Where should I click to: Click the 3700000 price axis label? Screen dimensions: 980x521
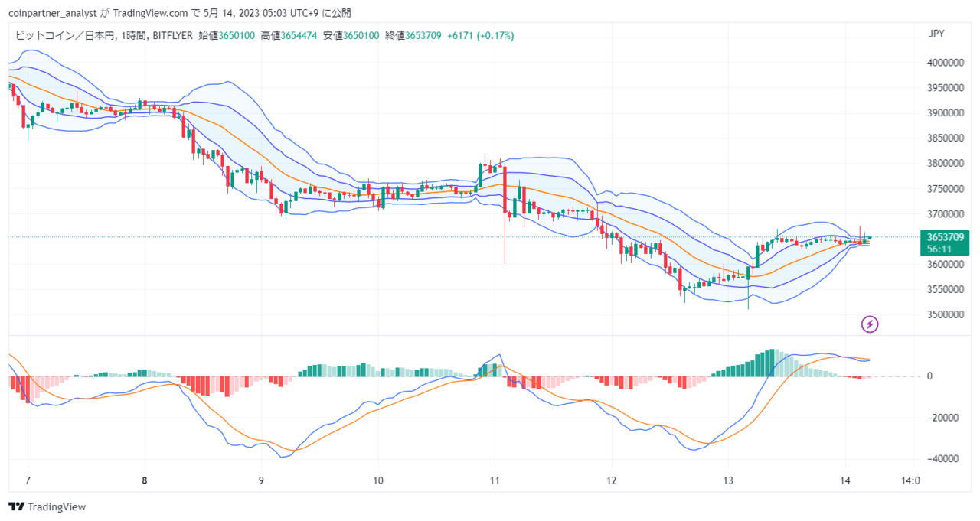point(946,214)
